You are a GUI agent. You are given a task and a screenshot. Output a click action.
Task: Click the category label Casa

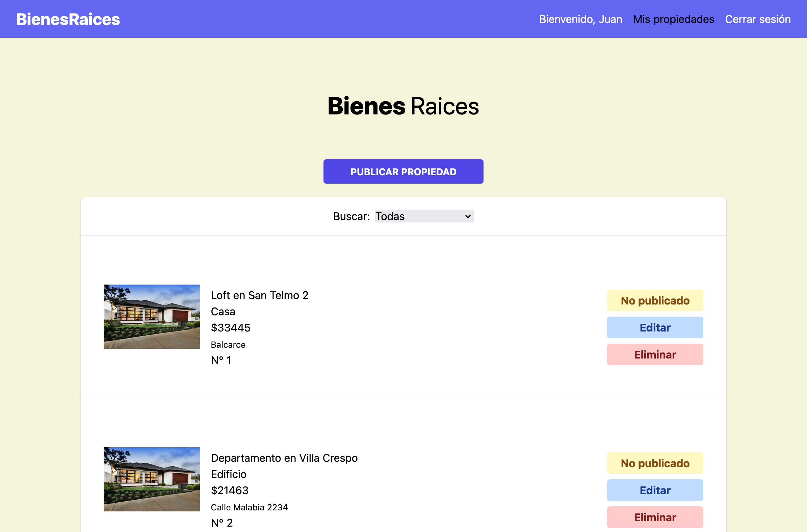(223, 312)
